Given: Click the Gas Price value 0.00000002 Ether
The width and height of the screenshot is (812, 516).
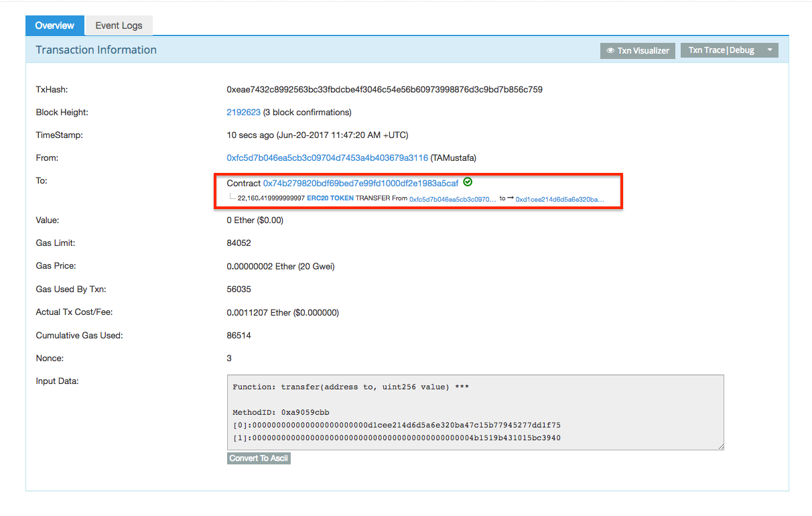Looking at the screenshot, I should [281, 266].
